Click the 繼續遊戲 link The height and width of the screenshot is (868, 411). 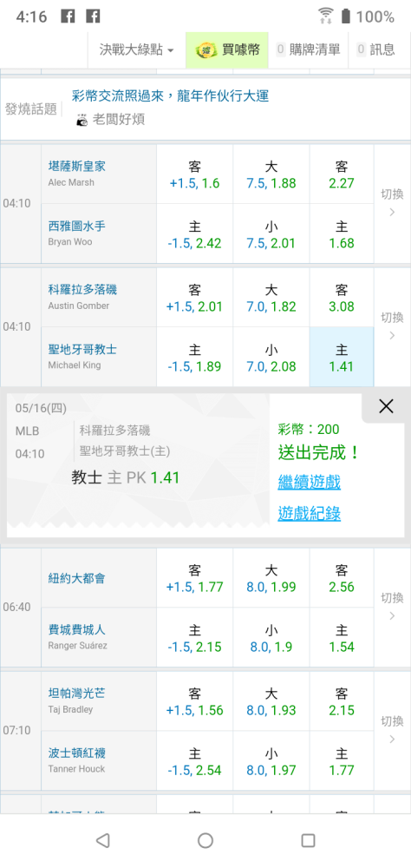[310, 482]
